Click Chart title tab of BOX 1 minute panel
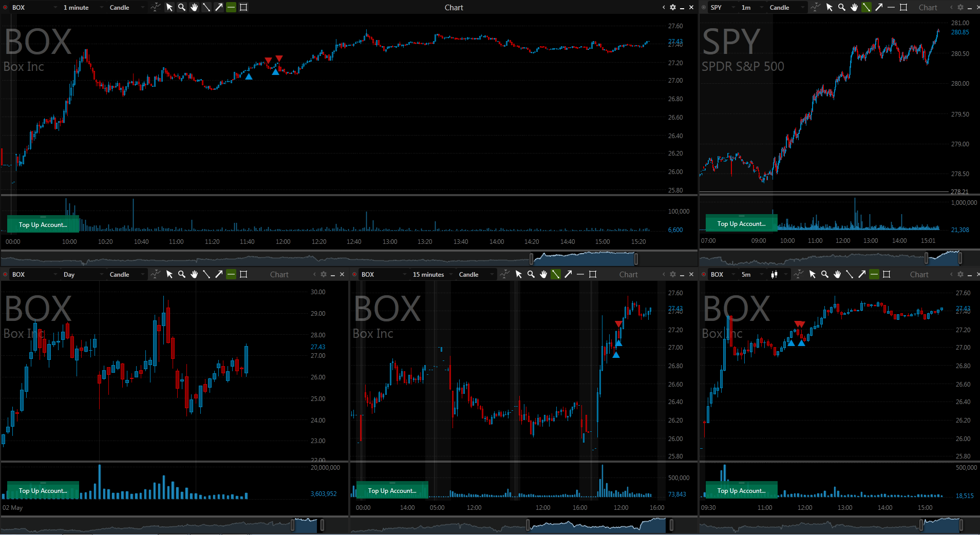The width and height of the screenshot is (980, 535). tap(454, 7)
